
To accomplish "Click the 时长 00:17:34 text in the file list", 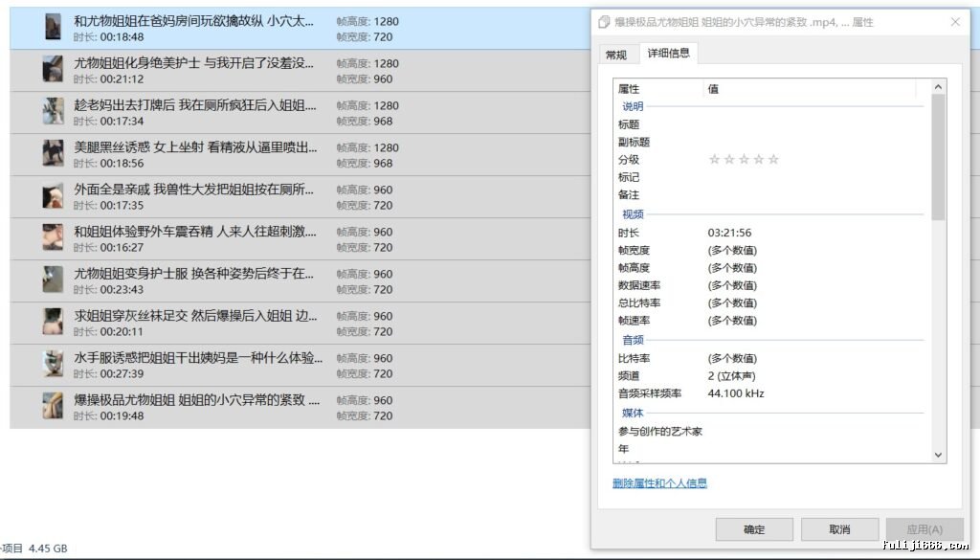I will tap(108, 121).
